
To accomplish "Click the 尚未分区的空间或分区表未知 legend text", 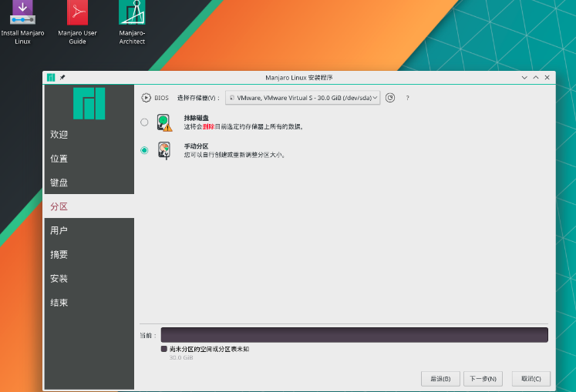I will click(210, 349).
